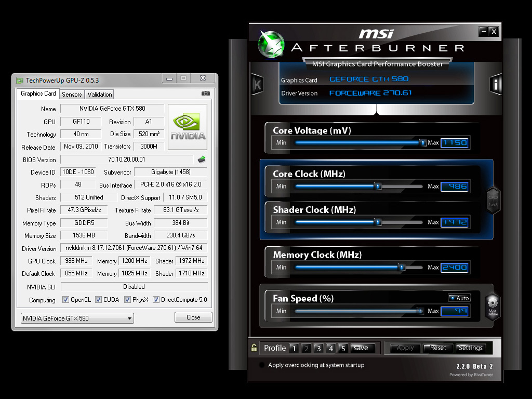
Task: Click the GPU field GF110
Action: [x=81, y=122]
